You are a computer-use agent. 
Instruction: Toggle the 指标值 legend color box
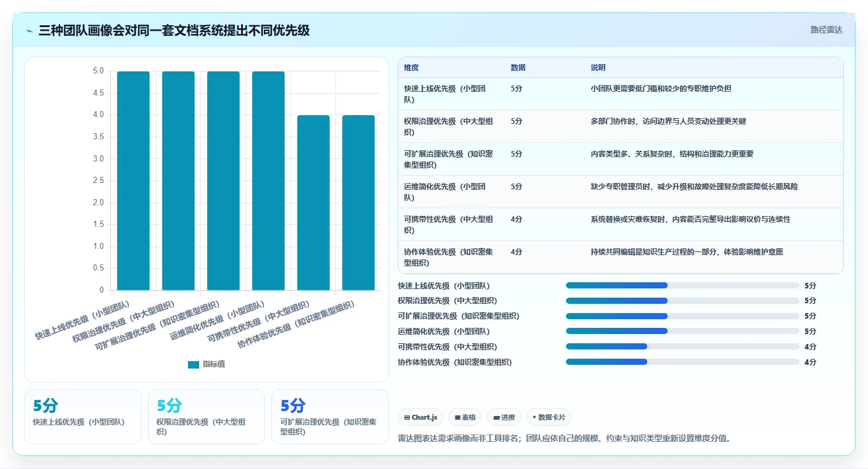click(x=194, y=364)
